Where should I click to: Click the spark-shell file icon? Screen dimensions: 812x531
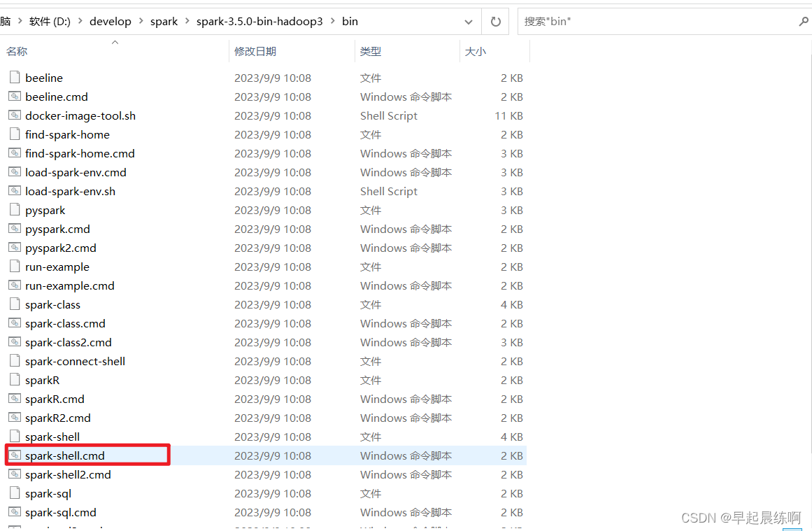coord(15,436)
